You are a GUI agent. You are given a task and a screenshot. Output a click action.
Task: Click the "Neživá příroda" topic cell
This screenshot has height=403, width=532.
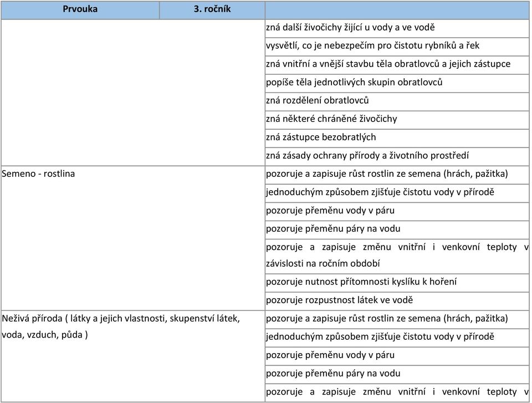(133, 356)
